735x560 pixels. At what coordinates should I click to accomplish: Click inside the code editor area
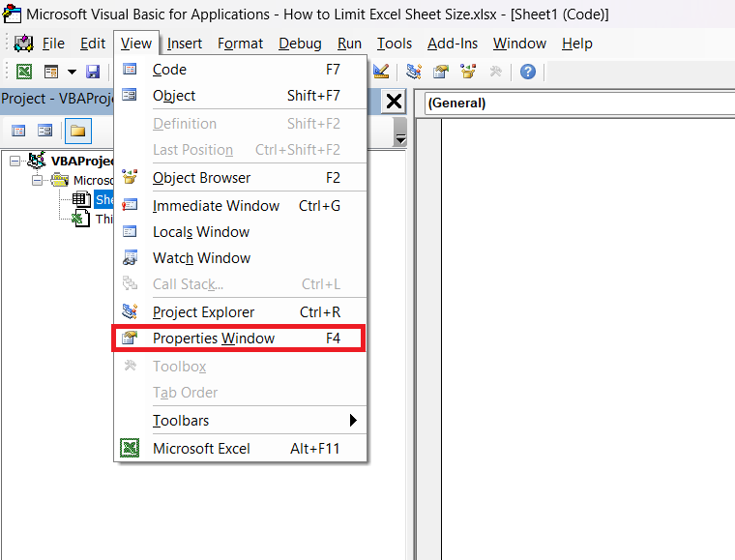pyautogui.click(x=588, y=339)
